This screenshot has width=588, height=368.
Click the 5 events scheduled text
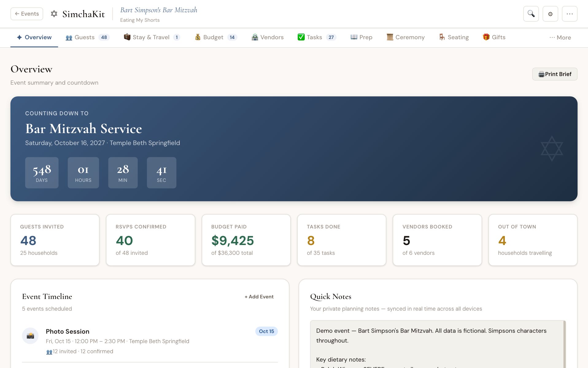pyautogui.click(x=47, y=309)
